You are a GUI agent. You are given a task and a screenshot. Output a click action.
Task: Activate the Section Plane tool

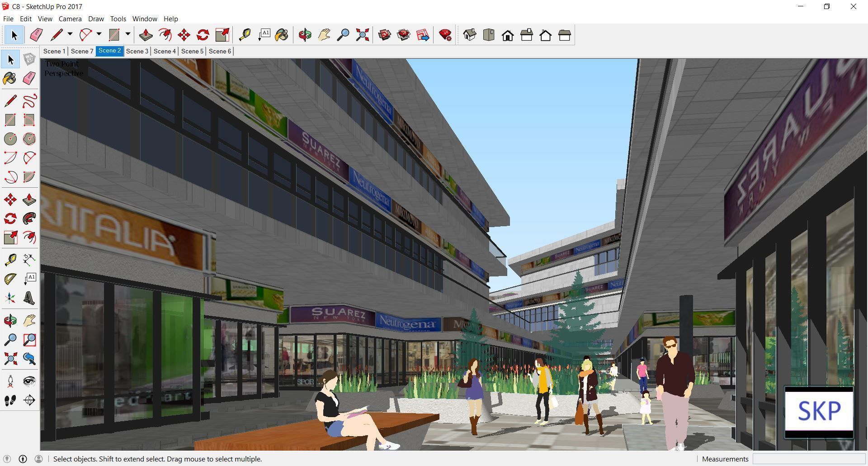point(29,400)
